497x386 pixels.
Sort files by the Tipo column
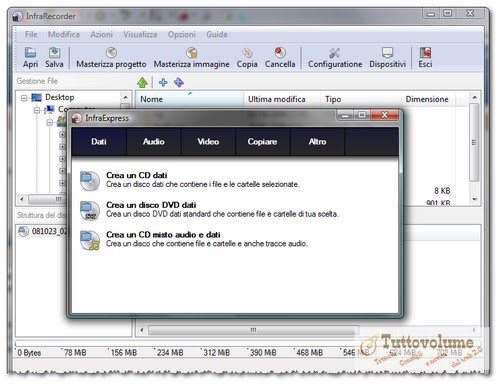click(x=361, y=99)
